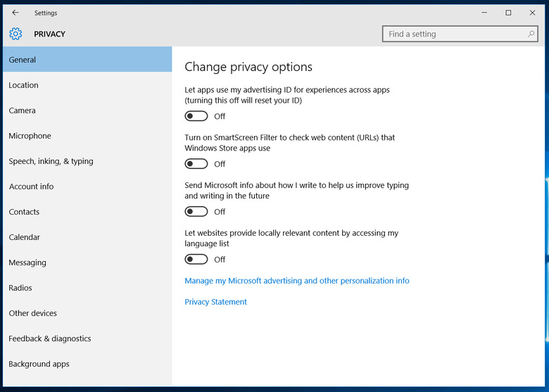This screenshot has height=392, width=549.
Task: Open the Location settings
Action: (87, 85)
